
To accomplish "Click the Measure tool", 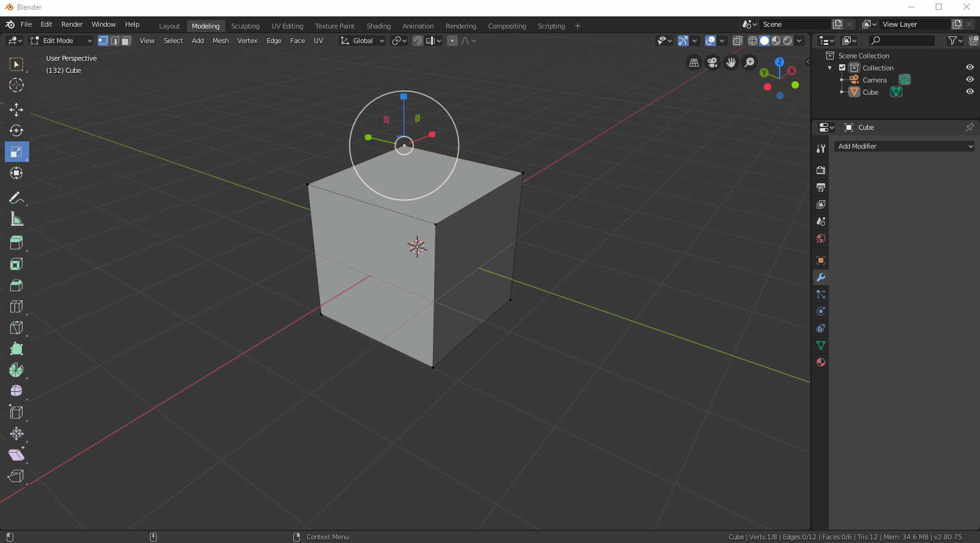I will 16,220.
